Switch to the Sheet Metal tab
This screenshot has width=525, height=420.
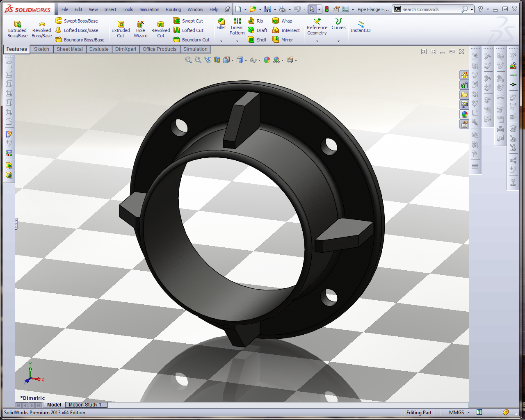70,49
